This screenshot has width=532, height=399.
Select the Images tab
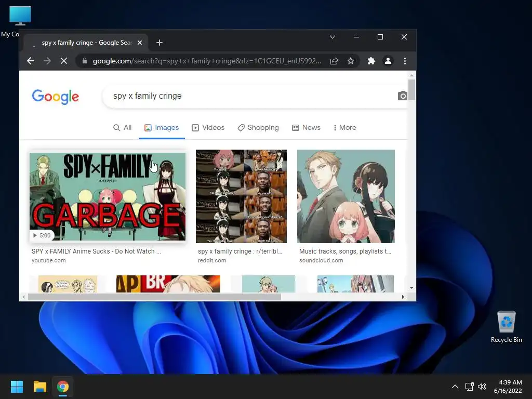[162, 128]
